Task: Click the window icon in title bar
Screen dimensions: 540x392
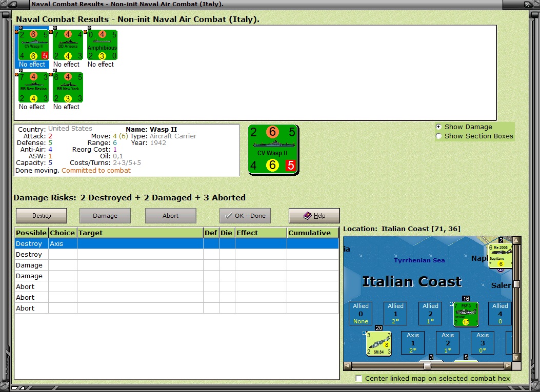Action: click(x=13, y=5)
